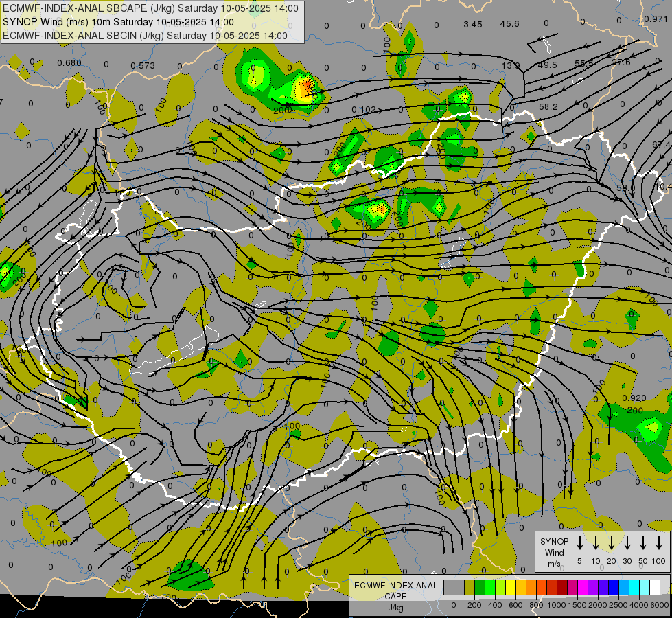
Task: Click the map value '45.6'
Action: point(509,23)
